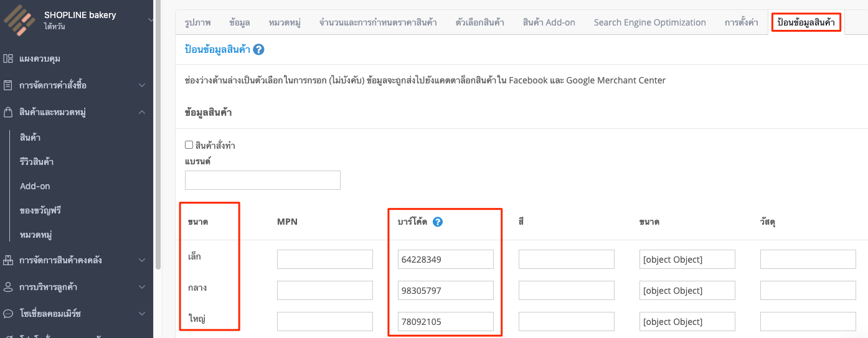Click the วัสดุ column header
This screenshot has width=868, height=338.
pyautogui.click(x=768, y=222)
